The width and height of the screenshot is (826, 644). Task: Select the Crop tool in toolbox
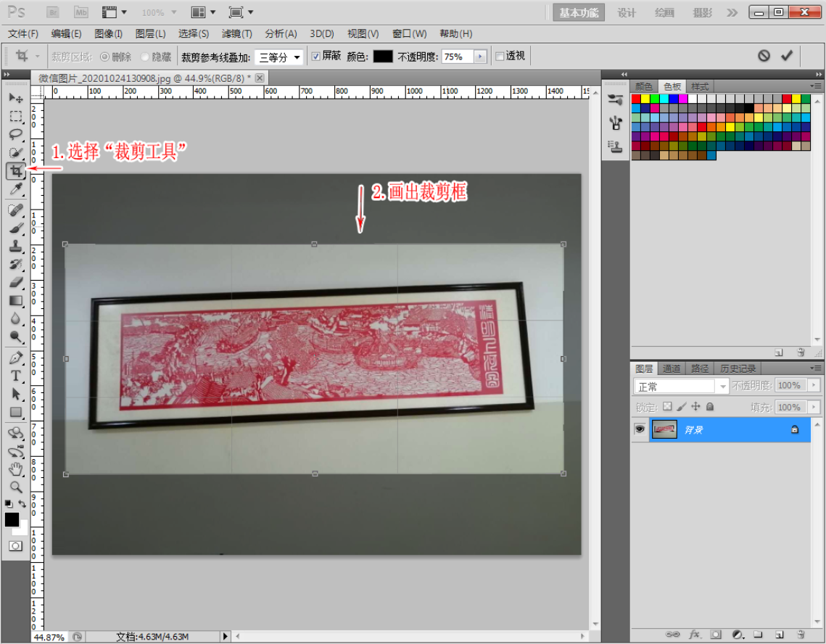tap(16, 170)
